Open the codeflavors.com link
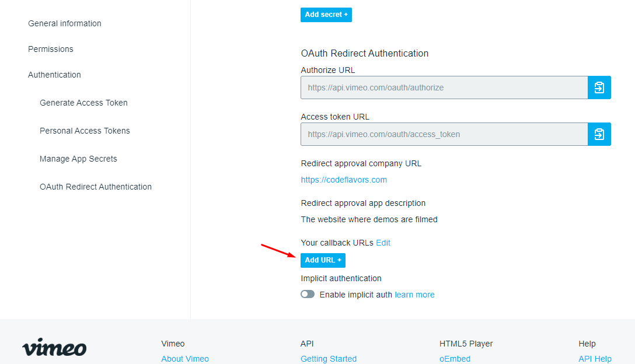This screenshot has width=635, height=364. coord(344,180)
